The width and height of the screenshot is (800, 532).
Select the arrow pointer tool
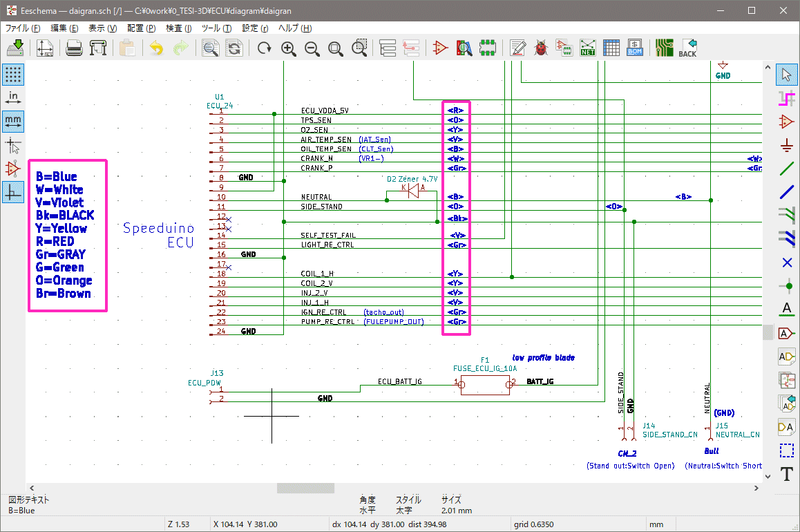pos(787,75)
